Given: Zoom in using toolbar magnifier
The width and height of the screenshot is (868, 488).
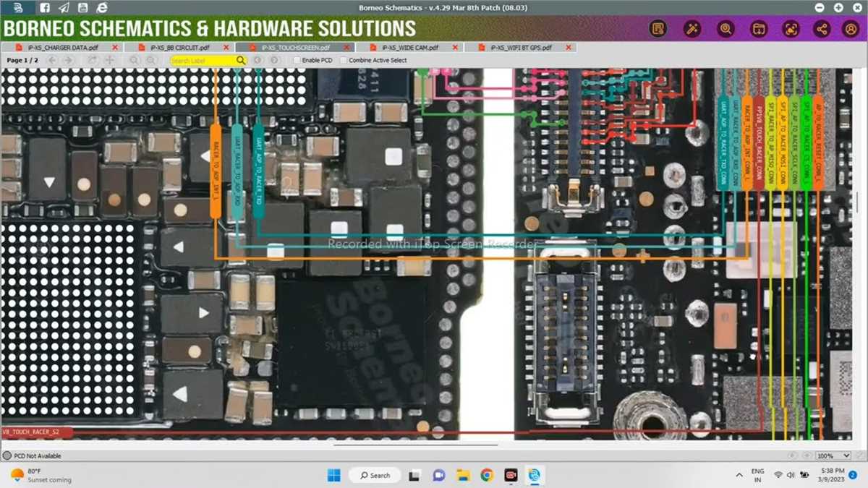Looking at the screenshot, I should tap(135, 61).
